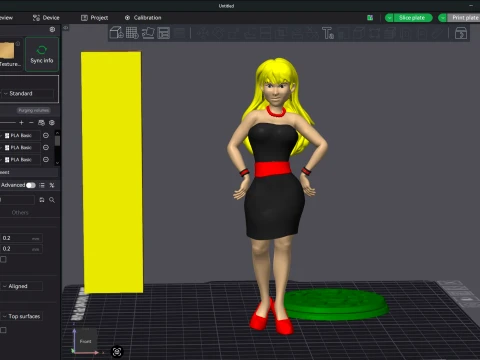Click the save preset icon

[42, 200]
